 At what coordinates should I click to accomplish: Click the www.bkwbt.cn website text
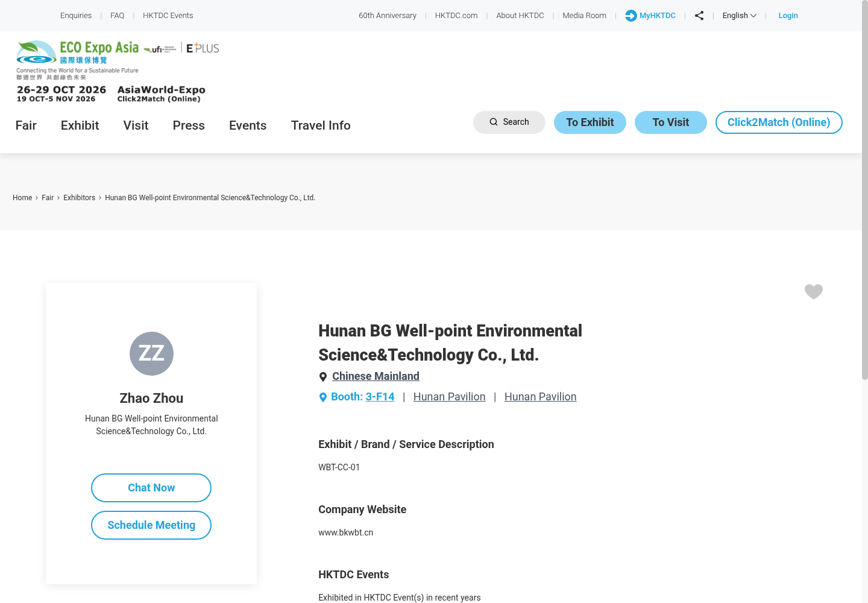click(x=346, y=532)
